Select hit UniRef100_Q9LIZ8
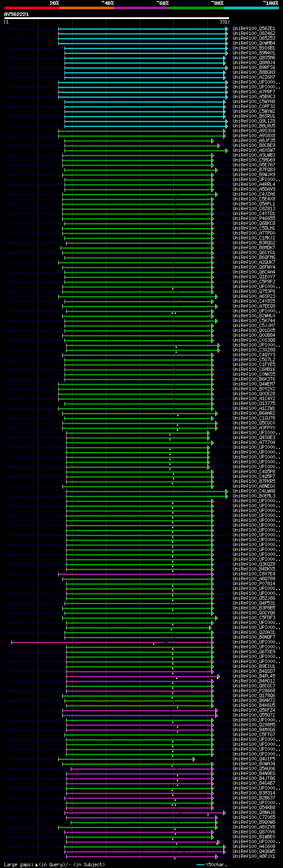The height and width of the screenshot is (868, 283). pyautogui.click(x=254, y=121)
